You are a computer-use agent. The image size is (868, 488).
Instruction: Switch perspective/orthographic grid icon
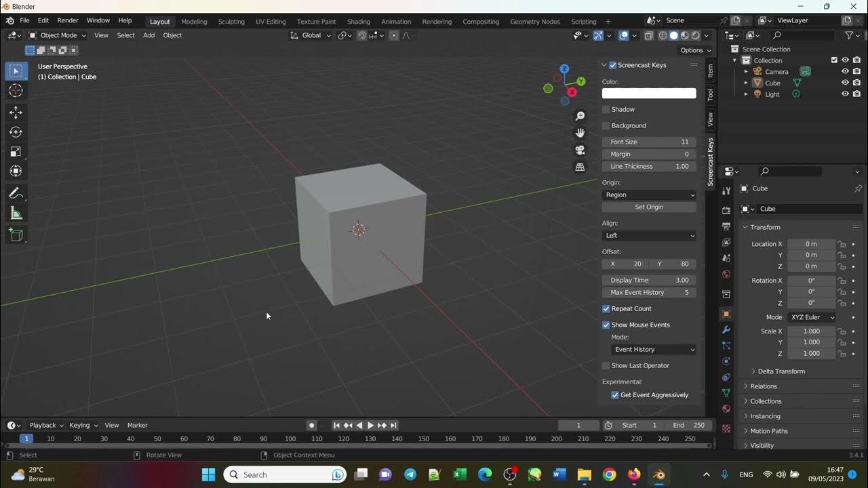[x=580, y=167]
